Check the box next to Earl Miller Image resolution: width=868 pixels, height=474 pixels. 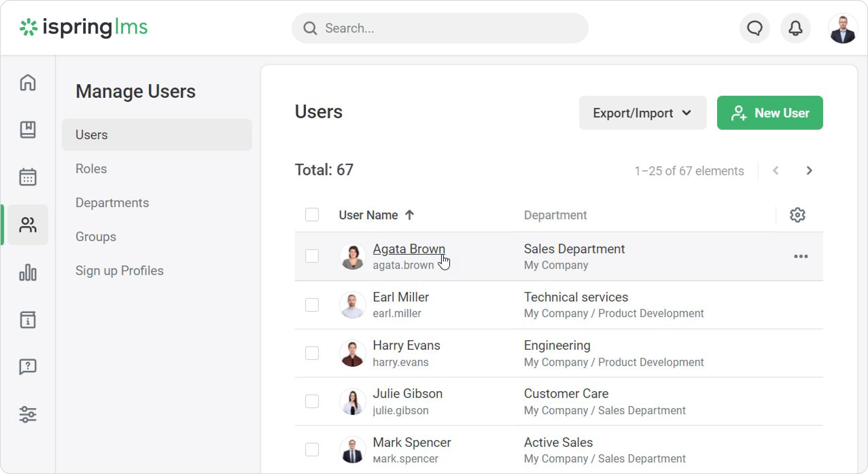coord(312,305)
